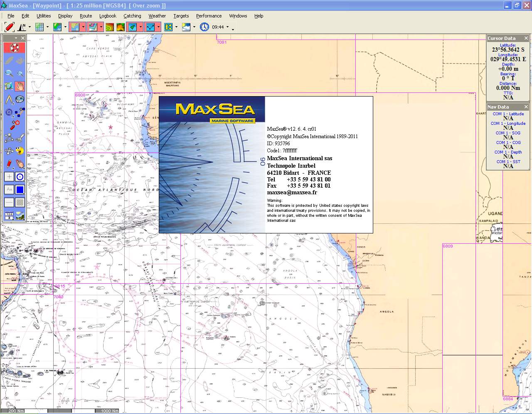
Task: Click COM 1 - SOG label
Action: [508, 133]
